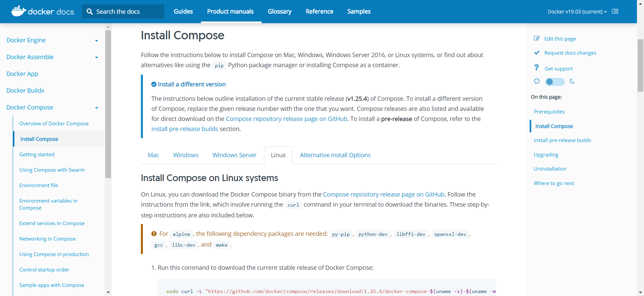Click the sudo curl command code block
Screen dimensions: 644x296
pos(327,288)
